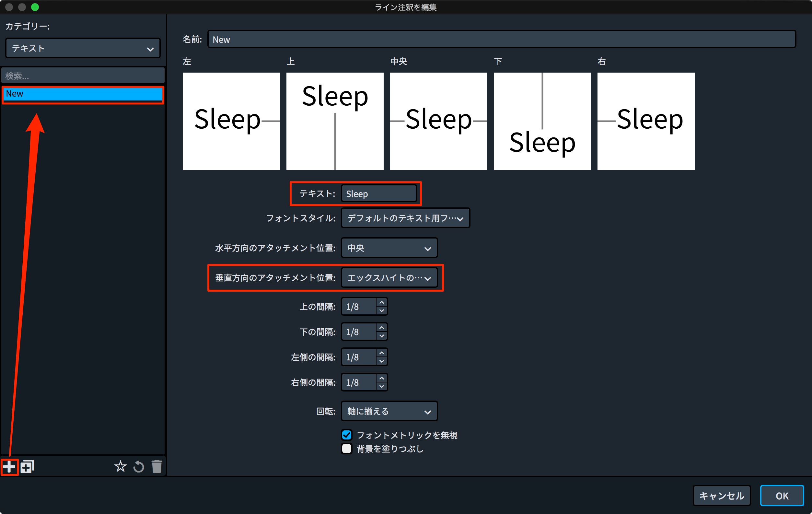The height and width of the screenshot is (514, 812).
Task: Select the 上 Sleep preview thumbnail
Action: click(x=335, y=121)
